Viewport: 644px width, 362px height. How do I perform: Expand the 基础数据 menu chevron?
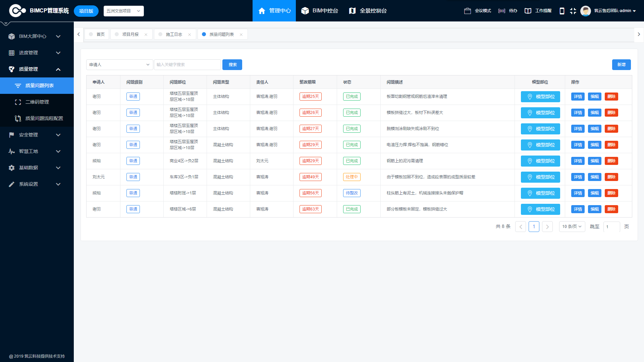[x=58, y=168]
